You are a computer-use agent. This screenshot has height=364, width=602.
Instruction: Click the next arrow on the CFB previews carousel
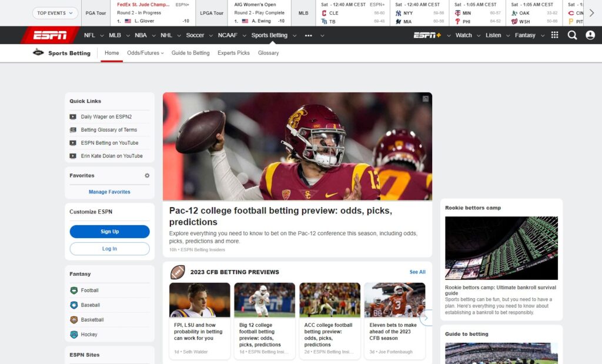(x=426, y=317)
